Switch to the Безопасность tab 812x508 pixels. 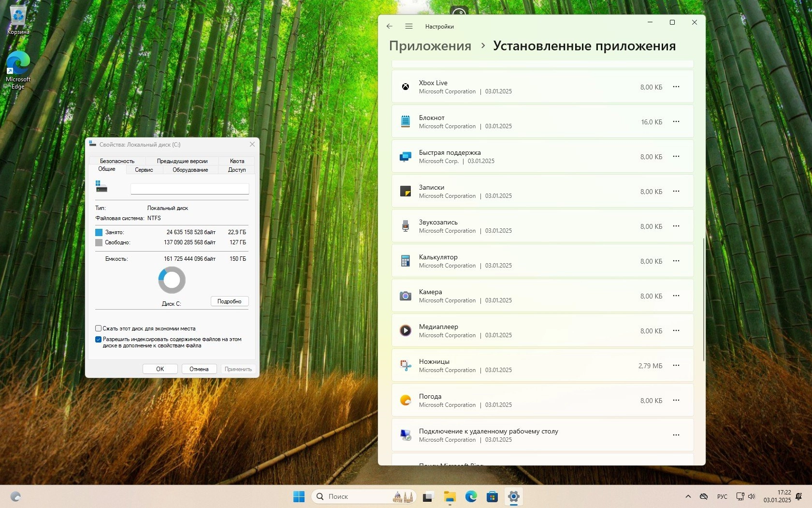point(117,161)
